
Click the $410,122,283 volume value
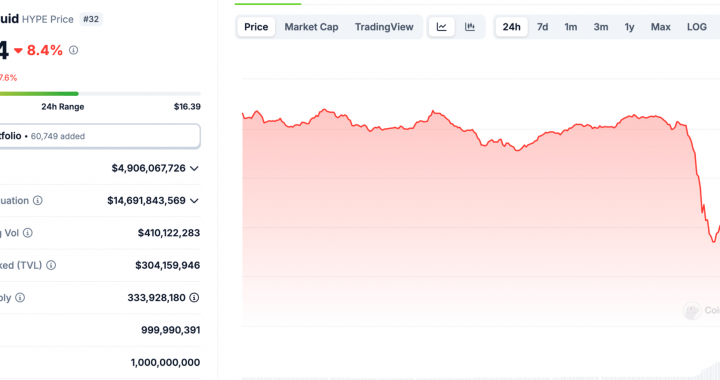[169, 233]
